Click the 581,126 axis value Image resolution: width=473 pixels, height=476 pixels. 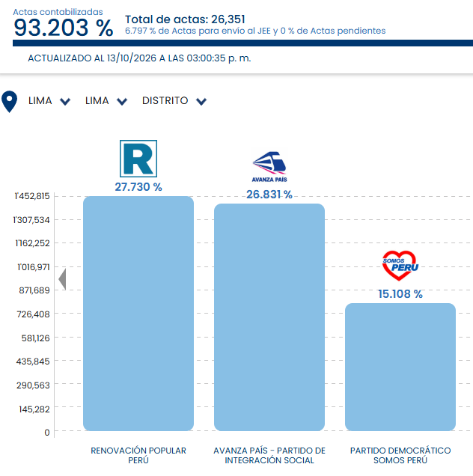[35, 338]
